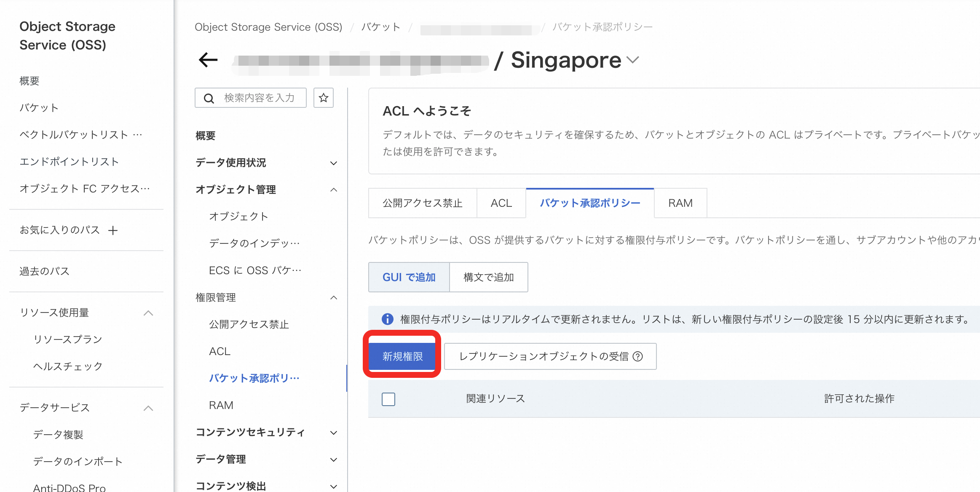Viewport: 980px width, 492px height.
Task: Click the plus icon beside お気に入りのパス
Action: click(112, 230)
